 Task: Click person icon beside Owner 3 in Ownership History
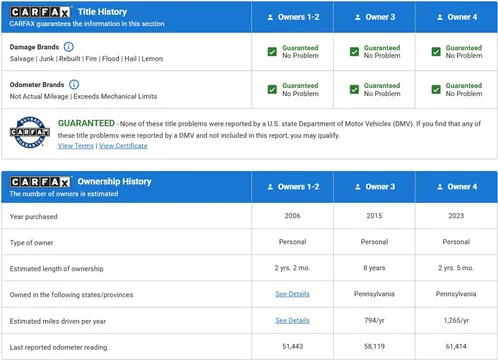click(358, 187)
